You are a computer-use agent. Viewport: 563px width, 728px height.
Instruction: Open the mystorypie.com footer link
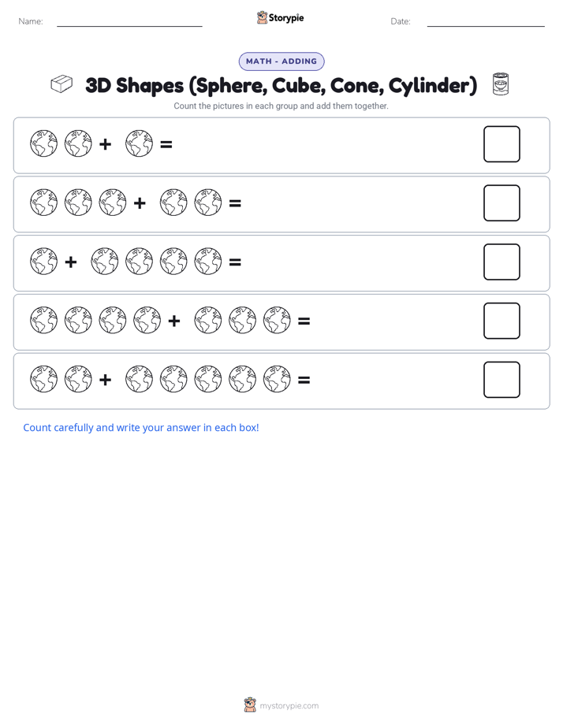(289, 706)
